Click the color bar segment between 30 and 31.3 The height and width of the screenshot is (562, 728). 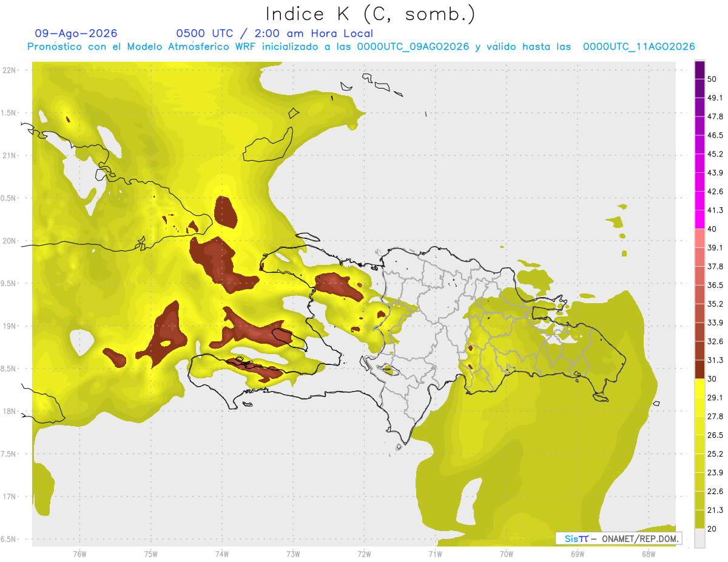pos(699,369)
